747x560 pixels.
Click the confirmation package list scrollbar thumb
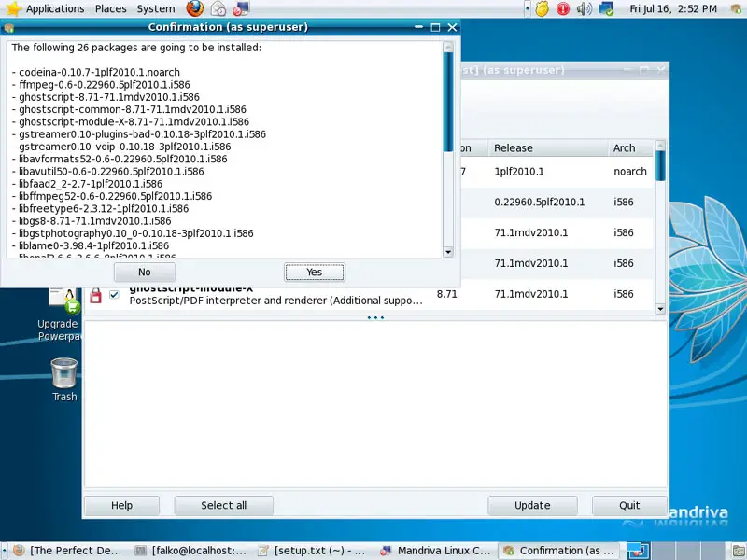tap(448, 102)
